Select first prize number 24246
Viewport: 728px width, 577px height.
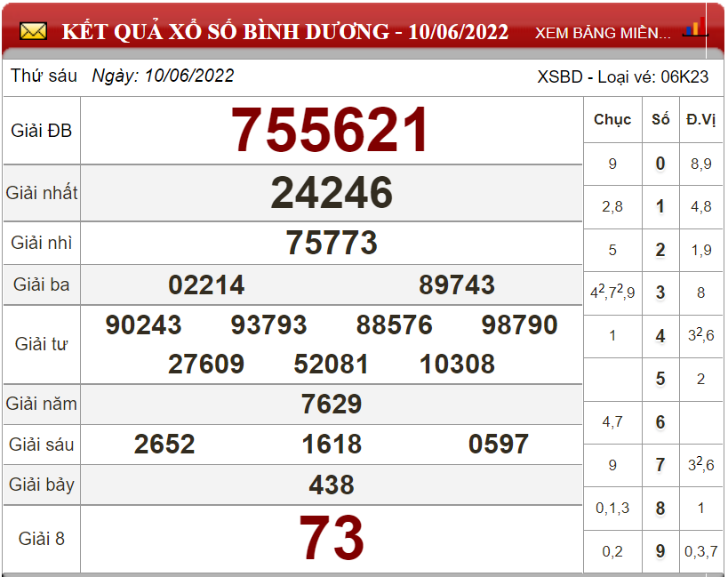(x=332, y=192)
